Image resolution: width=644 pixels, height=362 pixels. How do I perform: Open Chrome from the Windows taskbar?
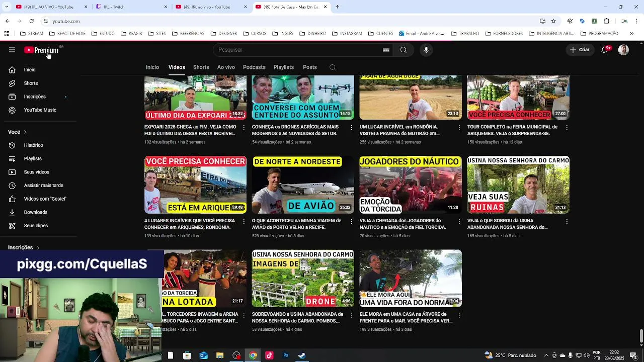point(253,355)
